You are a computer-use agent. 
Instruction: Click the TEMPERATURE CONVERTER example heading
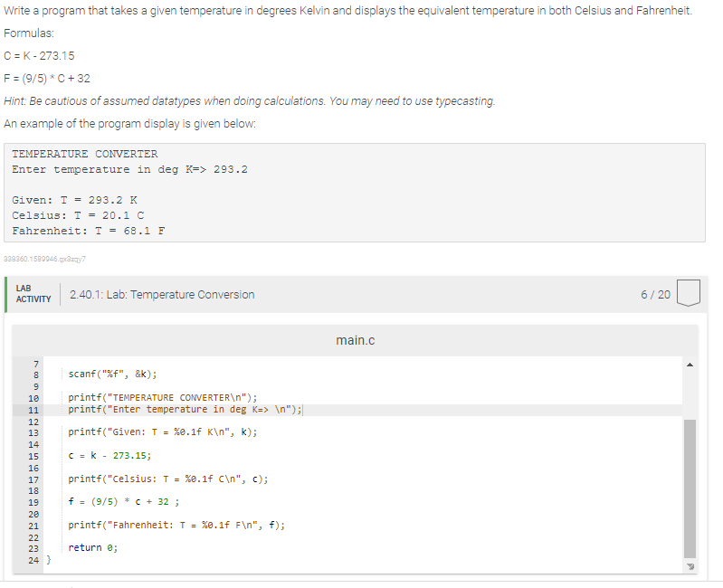point(85,154)
